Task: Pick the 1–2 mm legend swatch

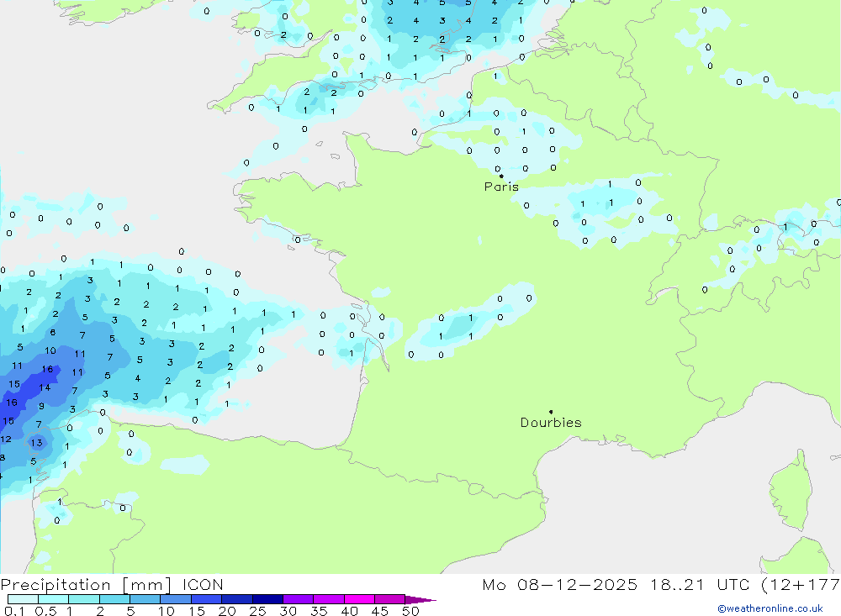Action: pos(83,599)
